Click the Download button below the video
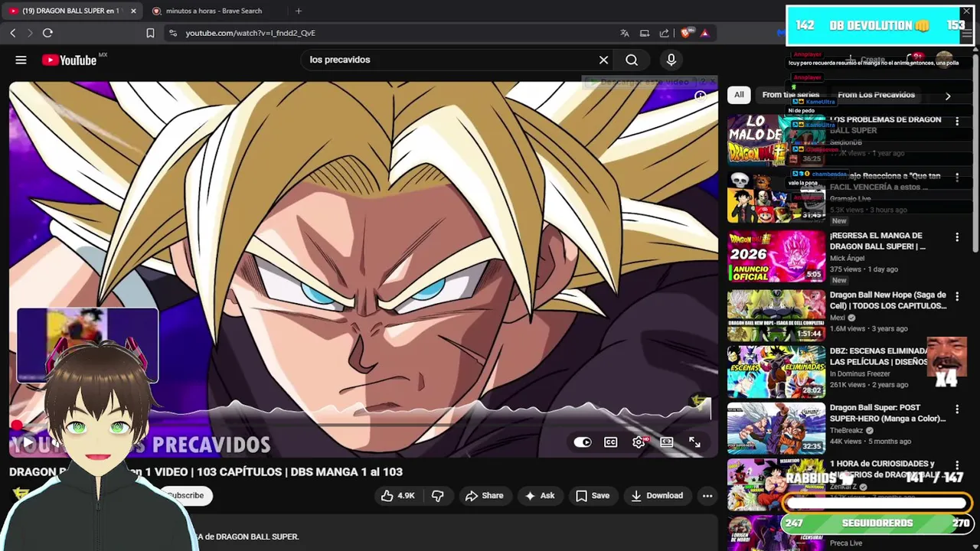This screenshot has height=551, width=980. (657, 496)
